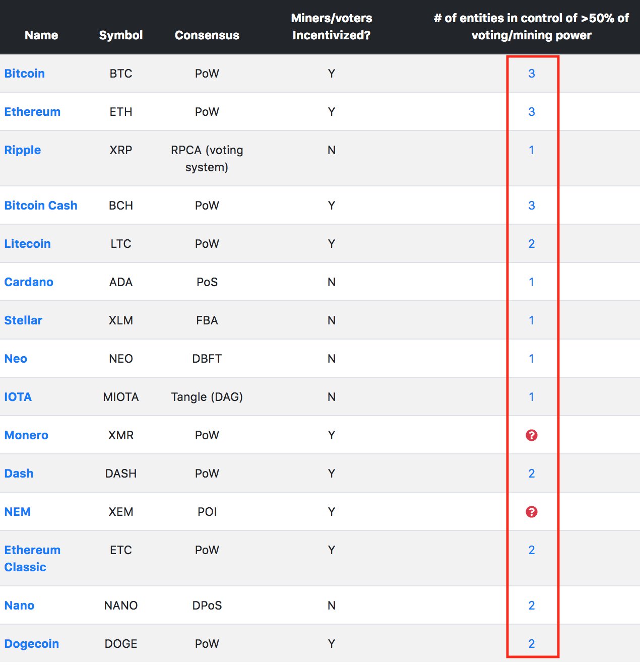Open the Ripple coin page
The image size is (640, 672).
pos(23,150)
